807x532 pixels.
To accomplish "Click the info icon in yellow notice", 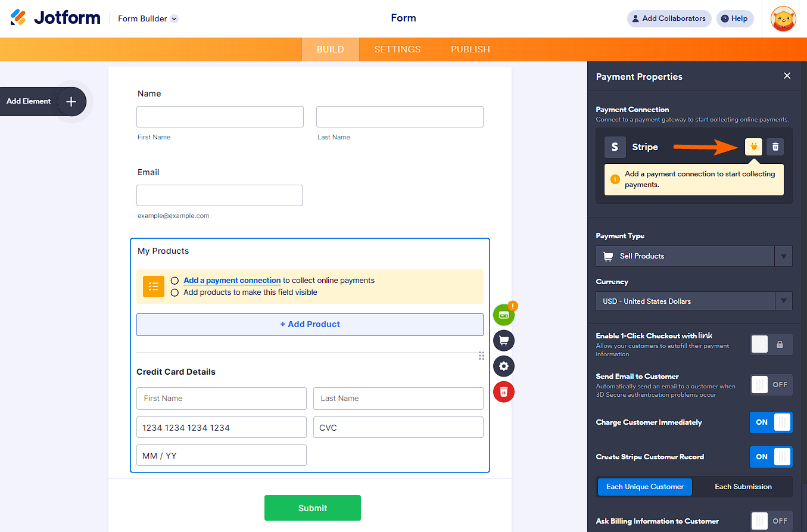I will 615,179.
